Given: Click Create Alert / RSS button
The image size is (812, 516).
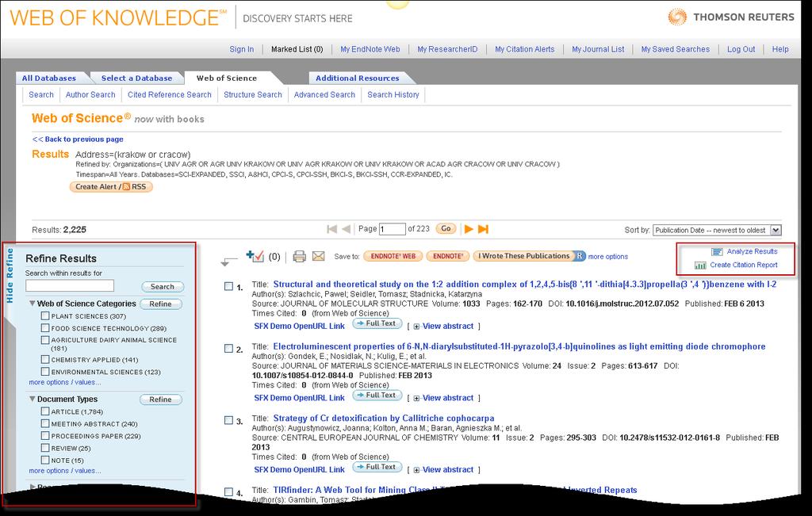Looking at the screenshot, I should click(111, 187).
